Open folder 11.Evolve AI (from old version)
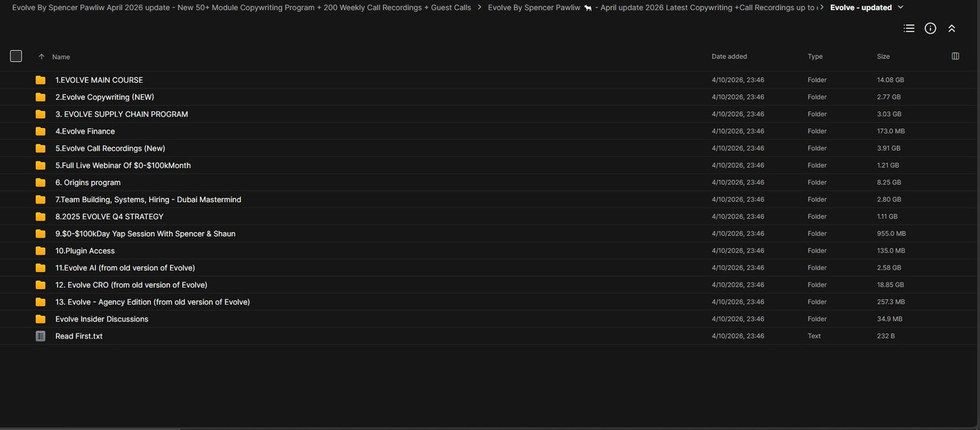This screenshot has height=430, width=980. pyautogui.click(x=125, y=268)
